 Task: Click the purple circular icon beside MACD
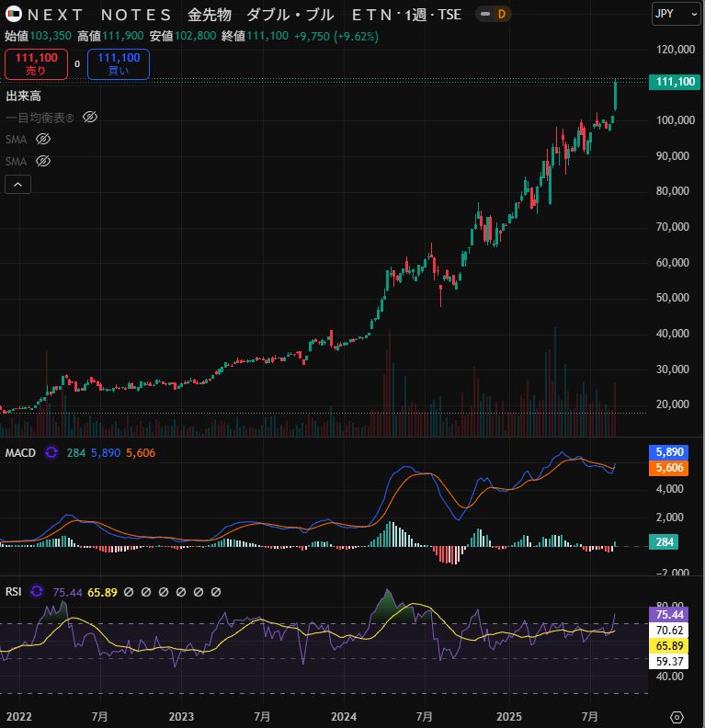pos(51,452)
